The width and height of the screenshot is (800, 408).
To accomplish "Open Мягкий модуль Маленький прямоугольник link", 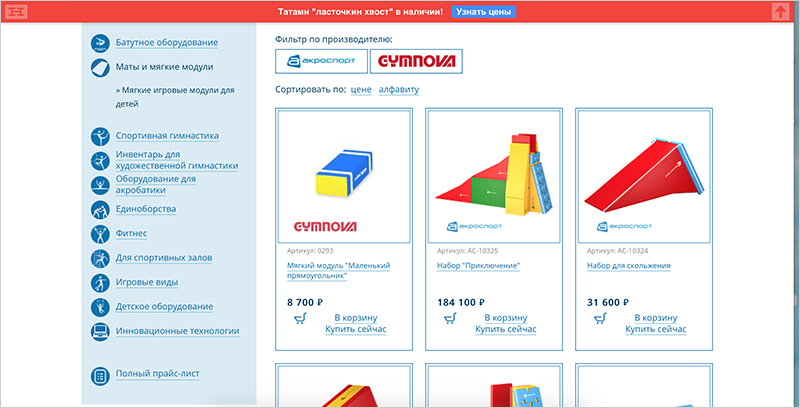I will point(338,270).
